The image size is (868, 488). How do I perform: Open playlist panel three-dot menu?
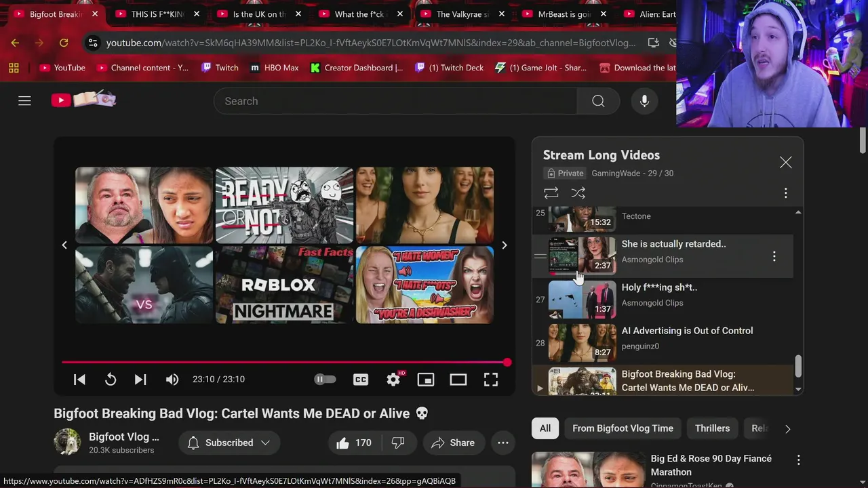785,193
